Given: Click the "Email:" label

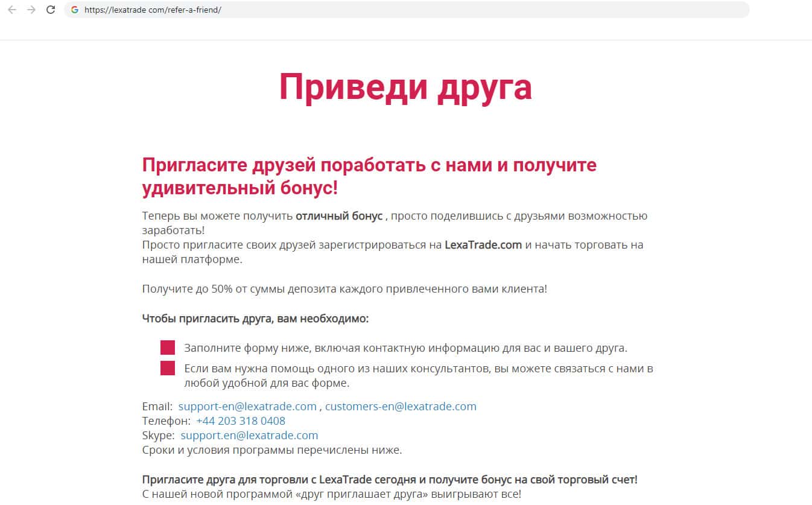Looking at the screenshot, I should (x=157, y=407).
